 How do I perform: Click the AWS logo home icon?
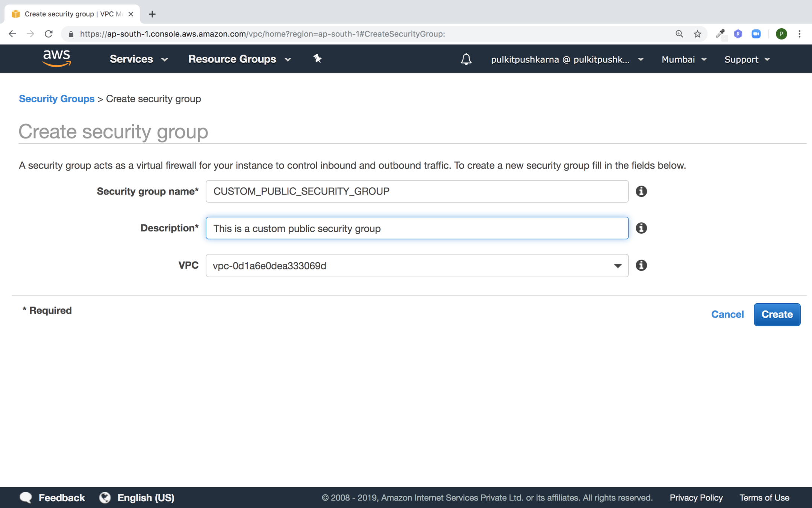(57, 59)
